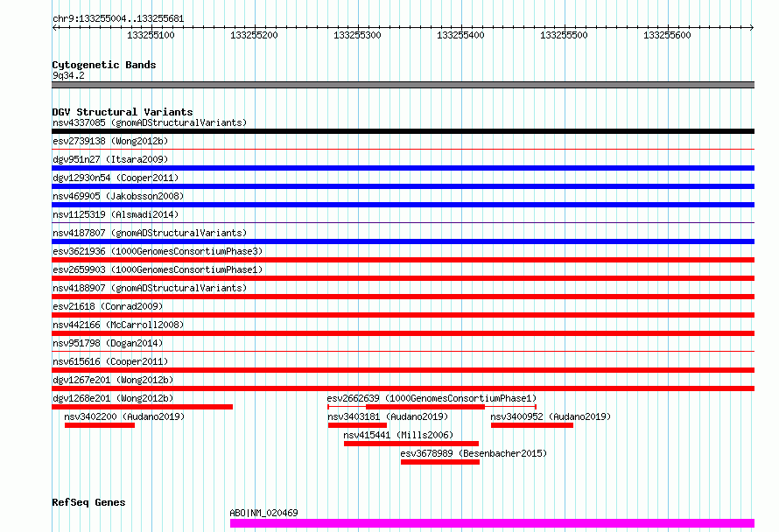The width and height of the screenshot is (779, 532).
Task: Click the nsv4337085 gnomAD black variant bar
Action: (x=403, y=131)
